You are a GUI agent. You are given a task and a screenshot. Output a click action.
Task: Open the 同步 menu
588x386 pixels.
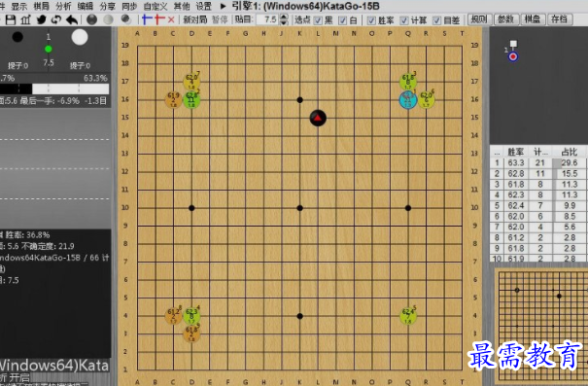pyautogui.click(x=129, y=6)
